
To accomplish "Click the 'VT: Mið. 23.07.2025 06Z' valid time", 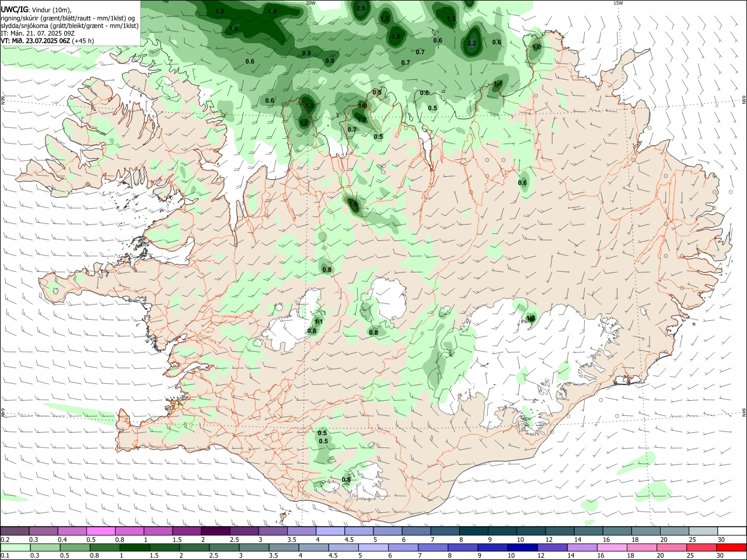I will (x=36, y=41).
